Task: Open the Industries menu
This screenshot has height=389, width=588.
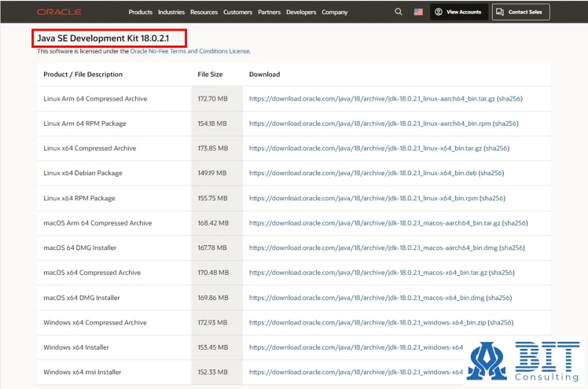Action: pyautogui.click(x=171, y=12)
